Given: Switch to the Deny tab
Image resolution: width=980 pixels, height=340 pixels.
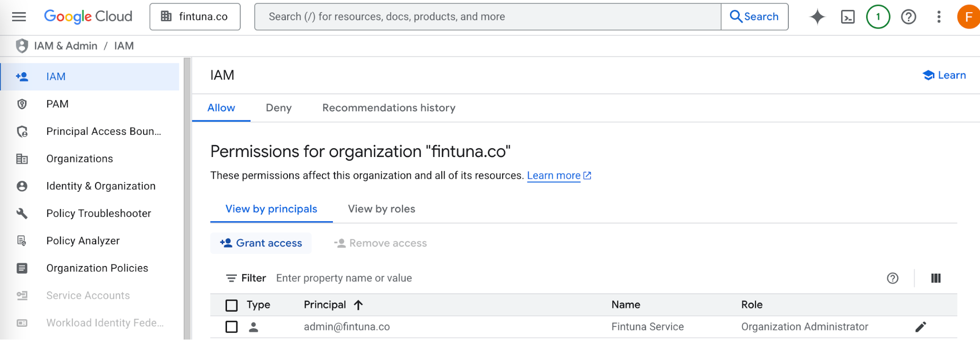Looking at the screenshot, I should (x=278, y=108).
